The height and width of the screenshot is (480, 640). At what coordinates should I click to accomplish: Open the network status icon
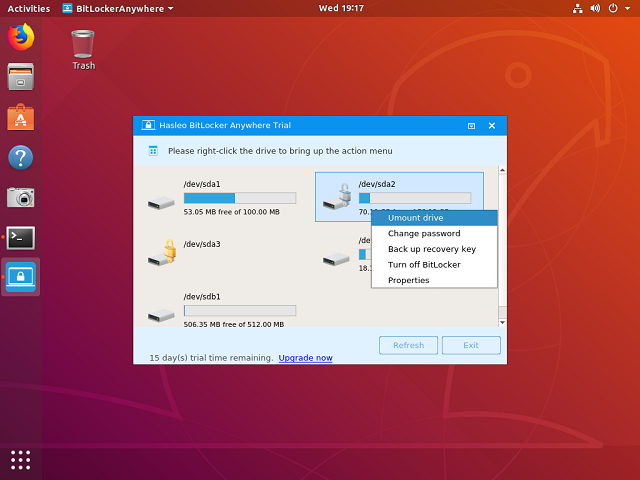[578, 8]
